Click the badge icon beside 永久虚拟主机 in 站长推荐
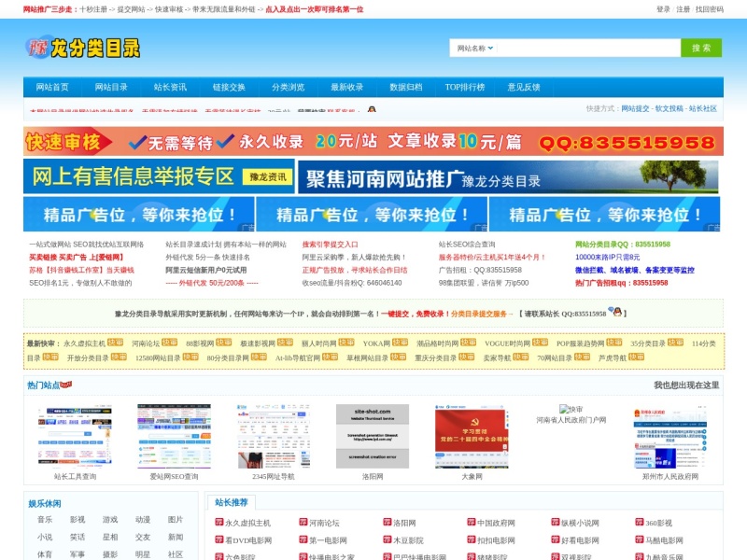 [x=219, y=523]
